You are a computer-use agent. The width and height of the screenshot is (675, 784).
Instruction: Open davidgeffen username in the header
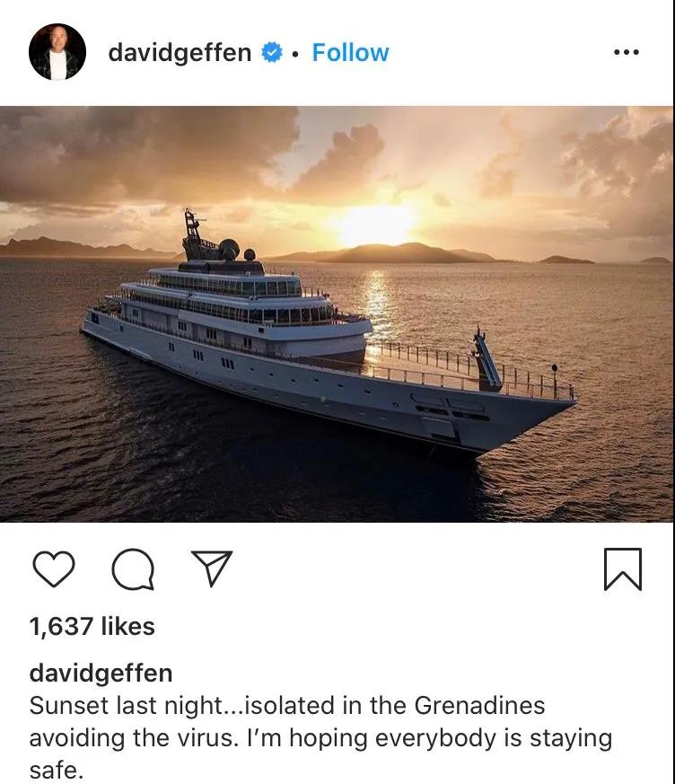click(180, 53)
